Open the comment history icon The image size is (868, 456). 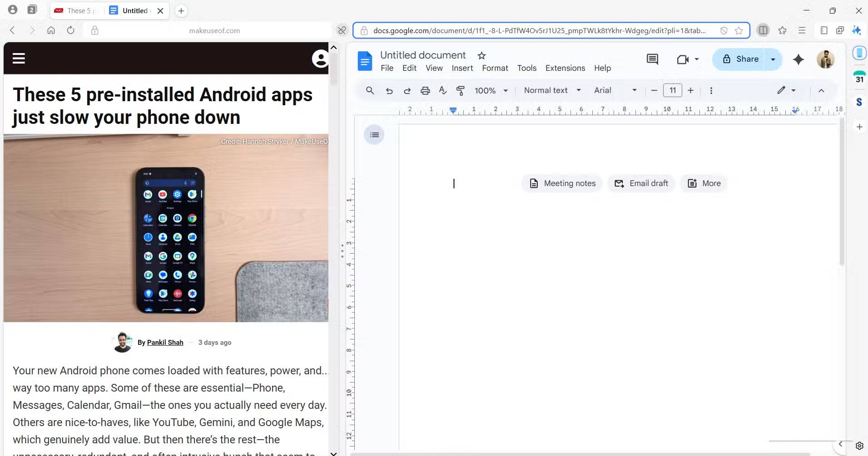[x=652, y=59]
